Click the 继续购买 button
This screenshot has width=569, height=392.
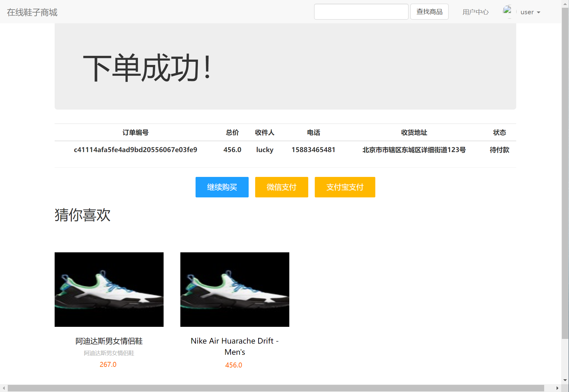222,187
